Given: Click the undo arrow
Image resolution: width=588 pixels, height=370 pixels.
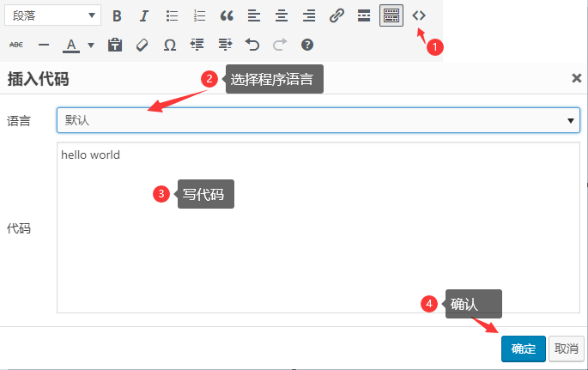Looking at the screenshot, I should (x=252, y=45).
